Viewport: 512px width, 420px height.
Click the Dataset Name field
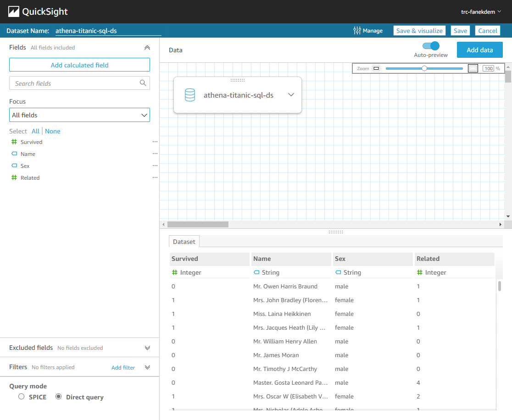pyautogui.click(x=108, y=31)
